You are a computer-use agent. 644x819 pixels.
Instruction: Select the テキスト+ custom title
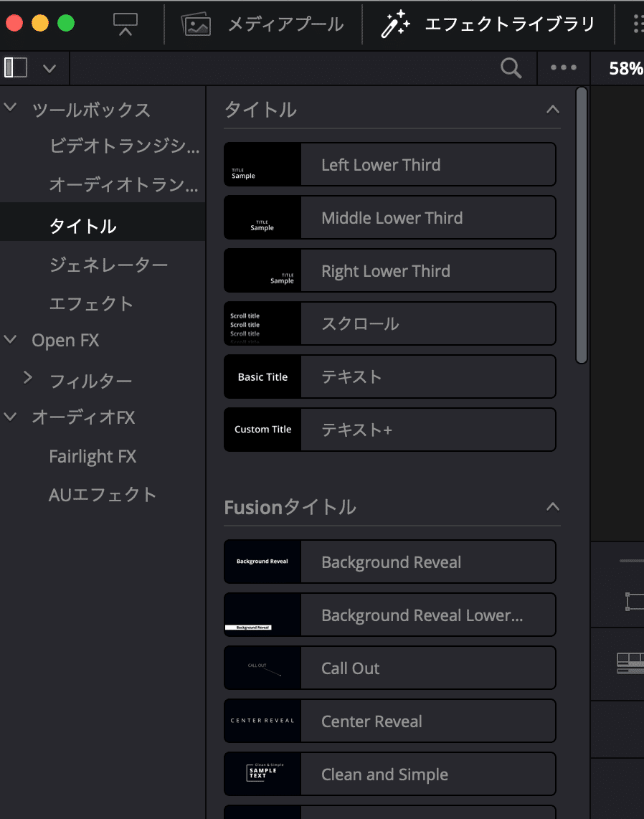tap(389, 430)
